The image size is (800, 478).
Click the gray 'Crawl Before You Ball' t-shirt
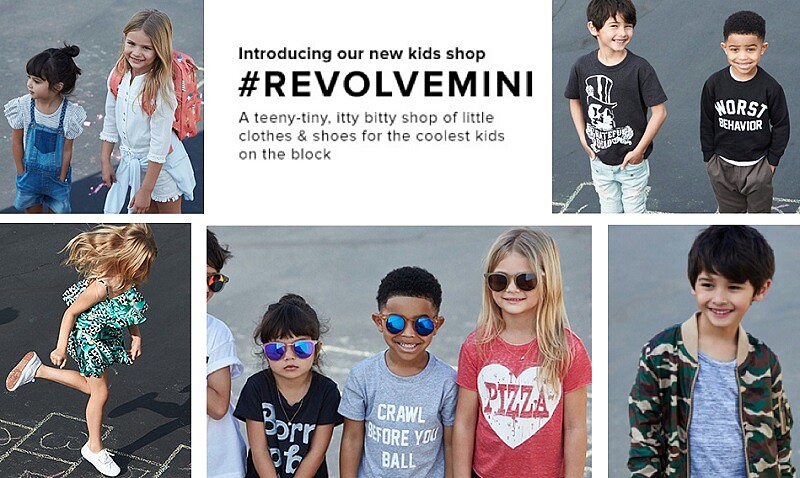[x=399, y=416]
